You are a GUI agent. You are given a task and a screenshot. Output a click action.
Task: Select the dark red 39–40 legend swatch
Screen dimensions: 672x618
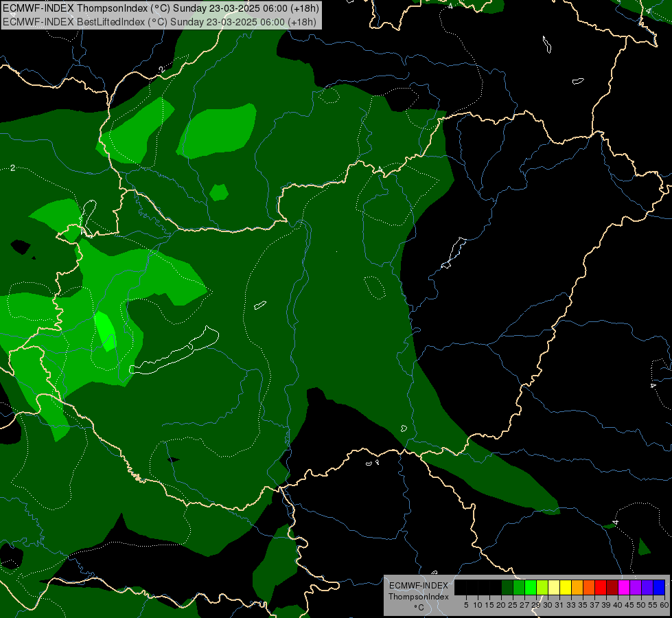point(612,587)
